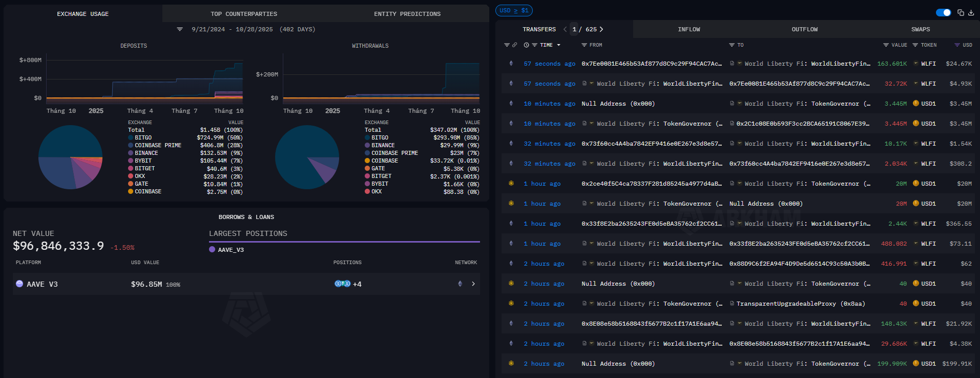
Task: Click the clock icon beside TIME
Action: (526, 45)
